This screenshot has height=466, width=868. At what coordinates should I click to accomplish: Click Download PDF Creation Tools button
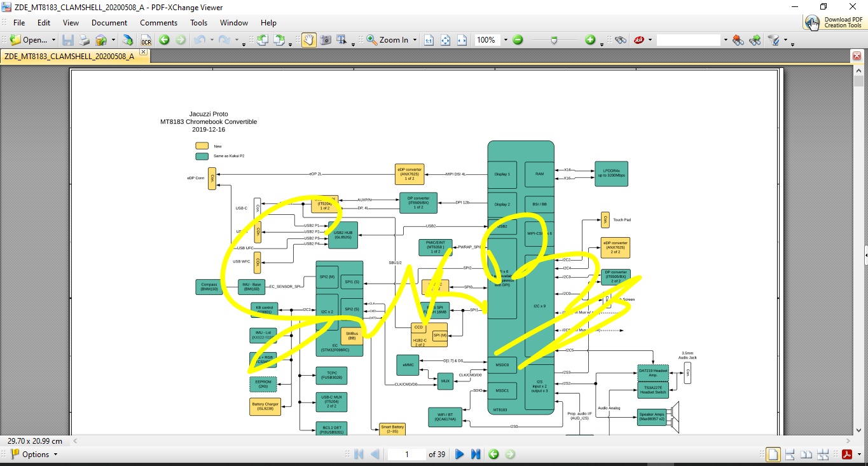pyautogui.click(x=834, y=22)
